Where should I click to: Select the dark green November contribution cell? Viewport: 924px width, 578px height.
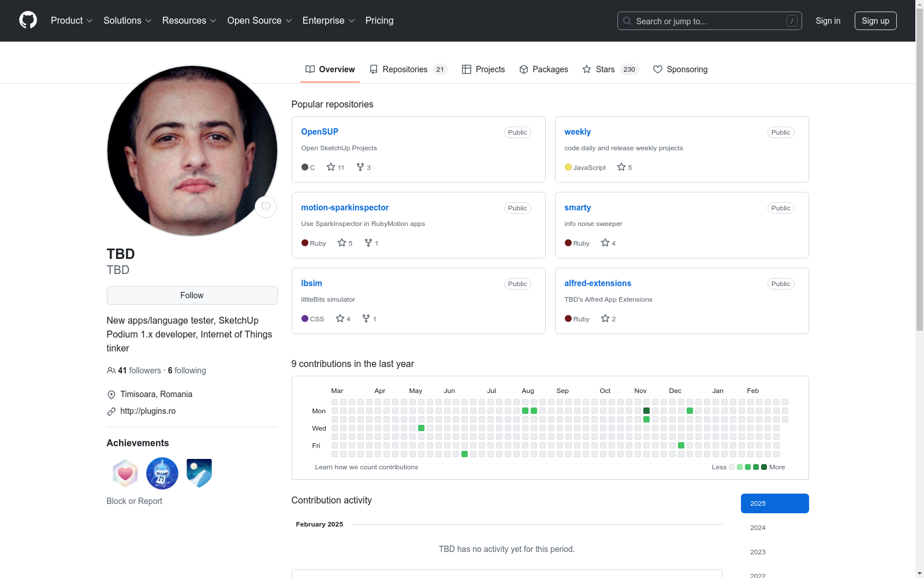[646, 411]
